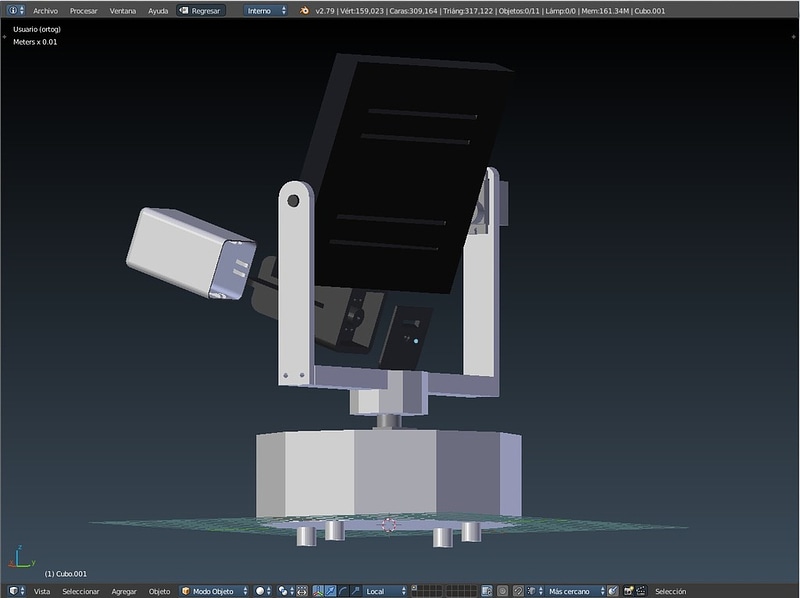Screen dimensions: 800x598
Task: Click the (1) Cubo.001 object name label
Action: (65, 574)
